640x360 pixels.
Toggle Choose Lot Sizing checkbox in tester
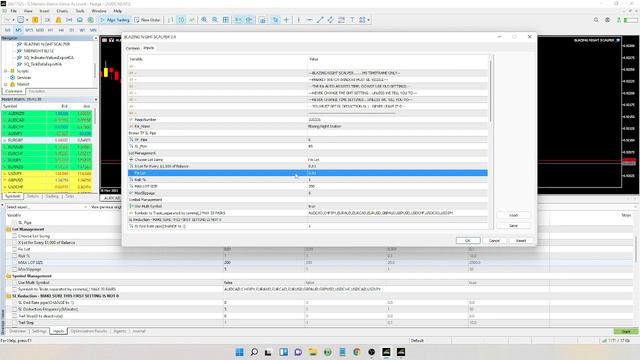pos(15,236)
